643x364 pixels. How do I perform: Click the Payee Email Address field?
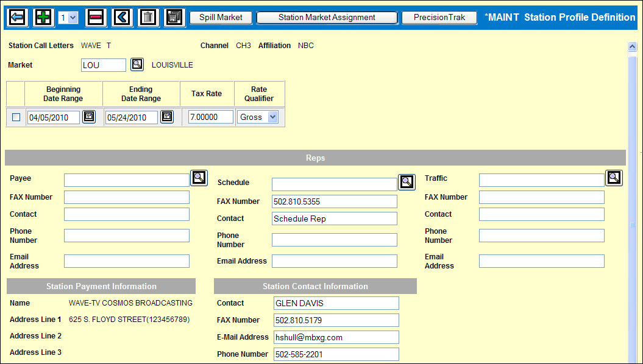pos(127,261)
